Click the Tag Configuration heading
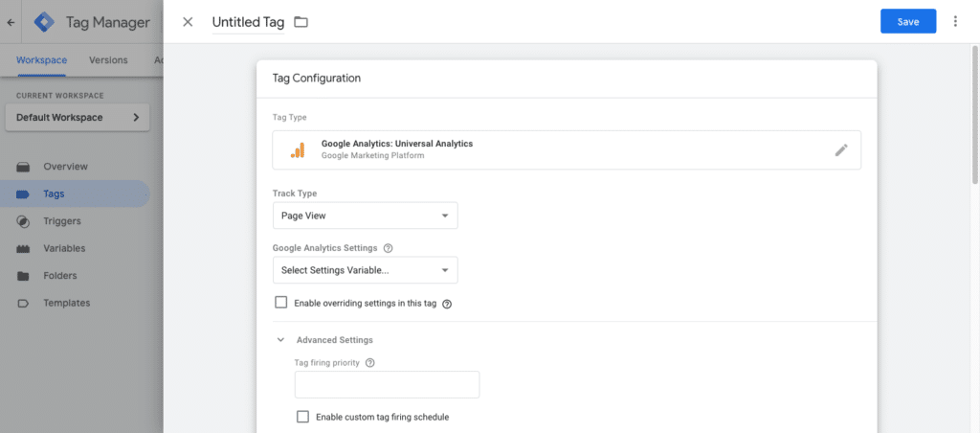The image size is (980, 433). 316,79
